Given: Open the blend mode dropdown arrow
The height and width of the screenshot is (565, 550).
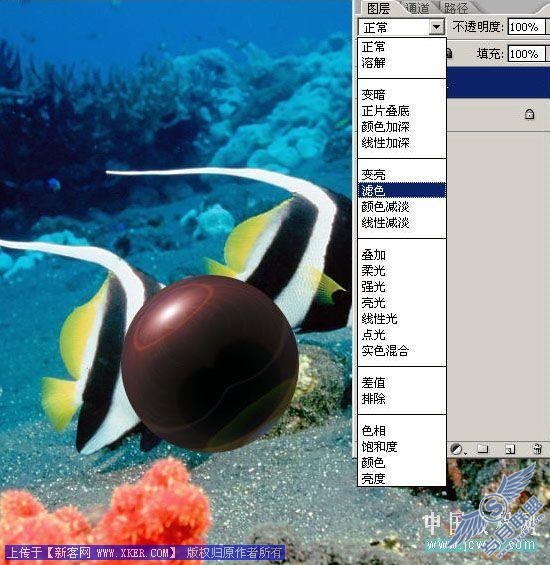Looking at the screenshot, I should 436,27.
